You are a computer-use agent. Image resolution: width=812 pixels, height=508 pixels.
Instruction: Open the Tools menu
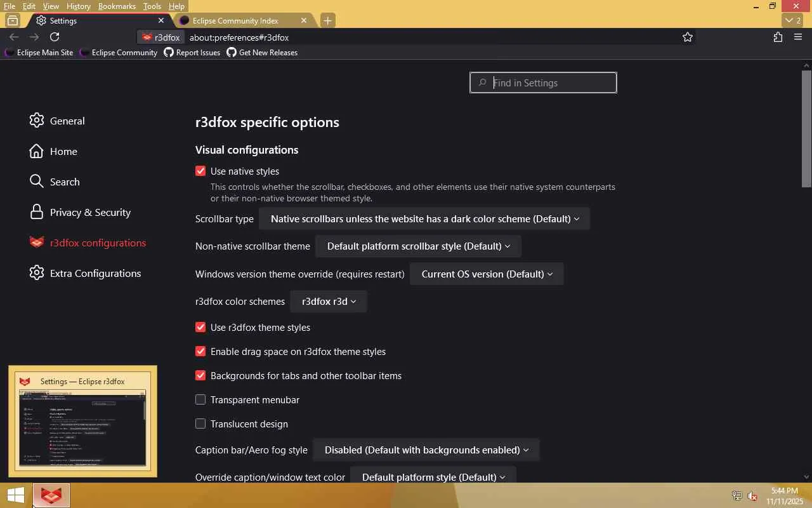152,6
